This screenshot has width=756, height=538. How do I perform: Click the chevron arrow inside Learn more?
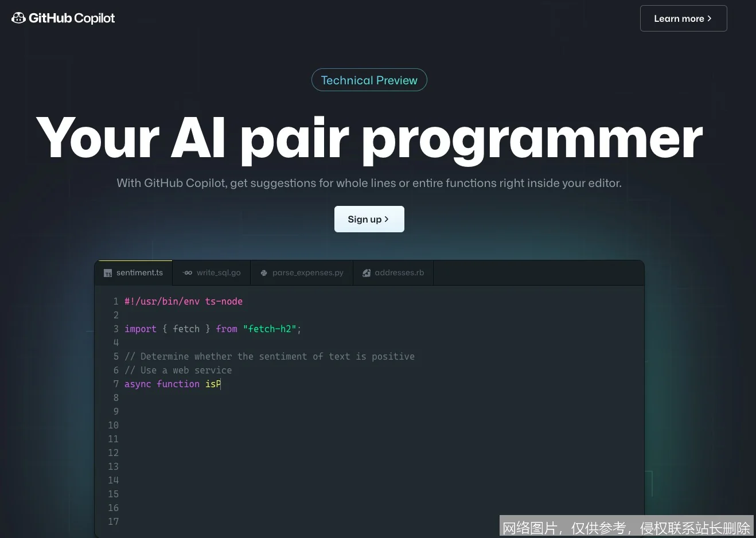(x=710, y=18)
